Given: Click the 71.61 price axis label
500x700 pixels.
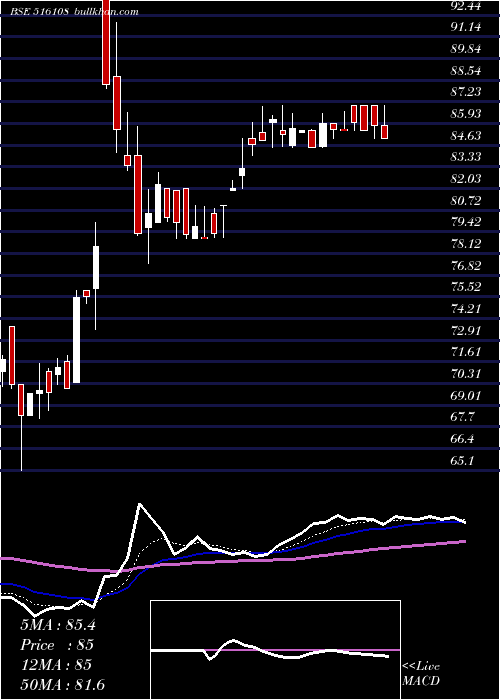Looking at the screenshot, I should [x=465, y=352].
